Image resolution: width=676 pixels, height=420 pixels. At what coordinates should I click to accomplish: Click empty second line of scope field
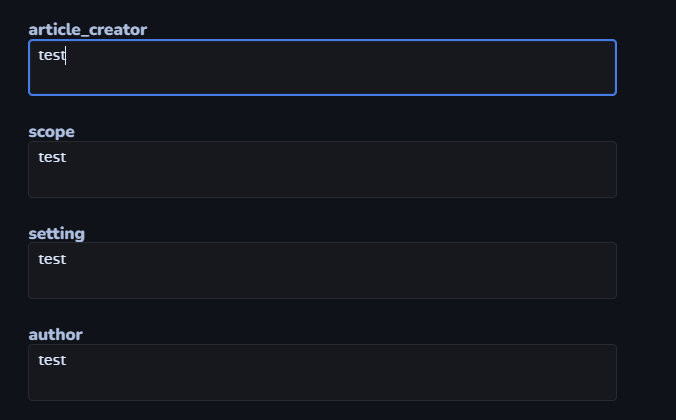tap(200, 181)
